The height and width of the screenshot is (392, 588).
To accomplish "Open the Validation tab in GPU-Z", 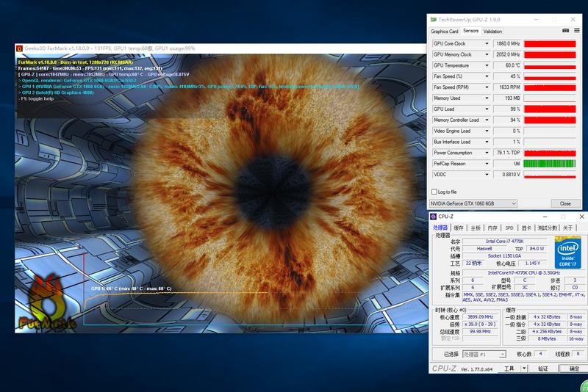I will (x=492, y=32).
